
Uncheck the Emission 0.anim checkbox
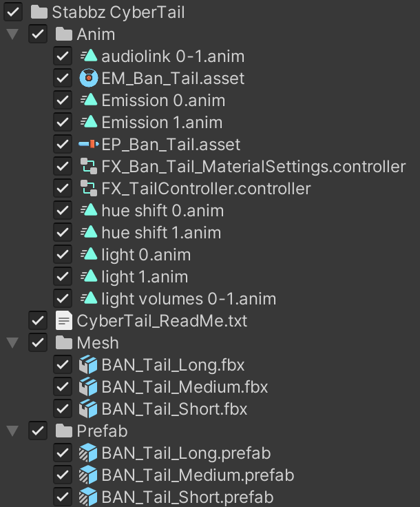click(63, 101)
